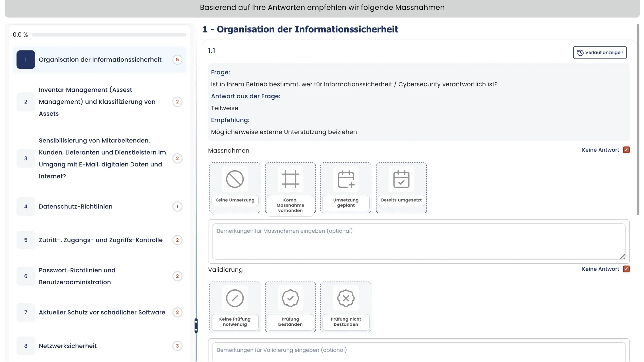The height and width of the screenshot is (362, 644).
Task: Select the Keine Umsetzung prohibited icon
Action: point(235,179)
